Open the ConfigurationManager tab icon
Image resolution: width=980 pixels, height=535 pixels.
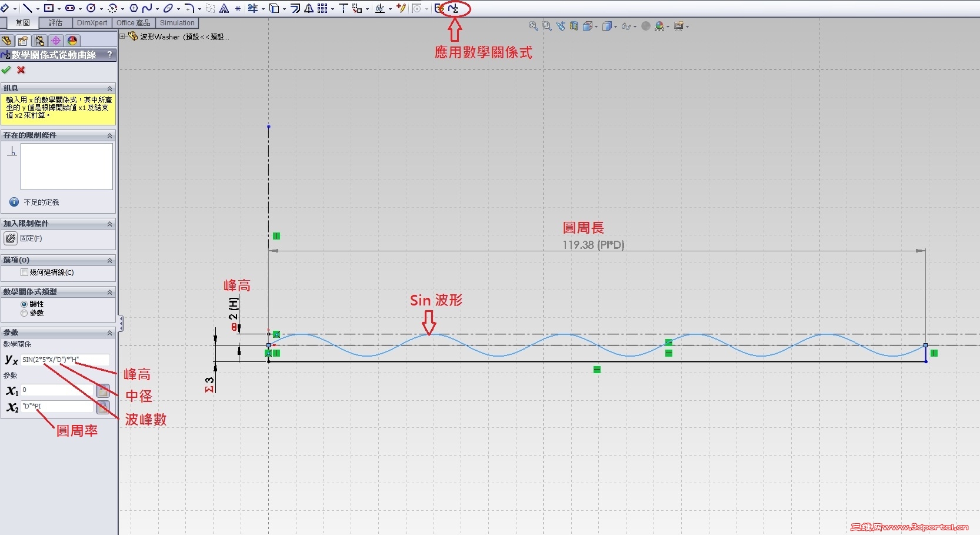[x=39, y=41]
